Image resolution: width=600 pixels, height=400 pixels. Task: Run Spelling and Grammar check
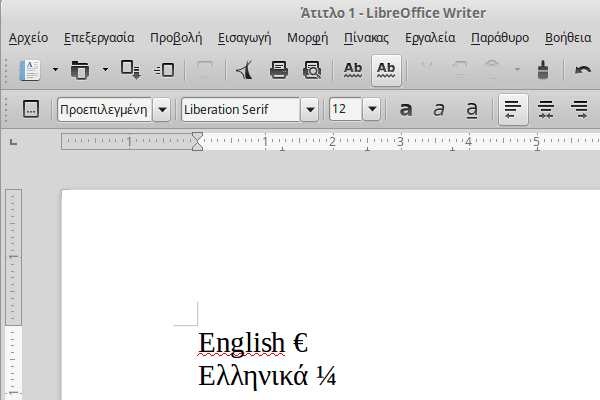(352, 70)
